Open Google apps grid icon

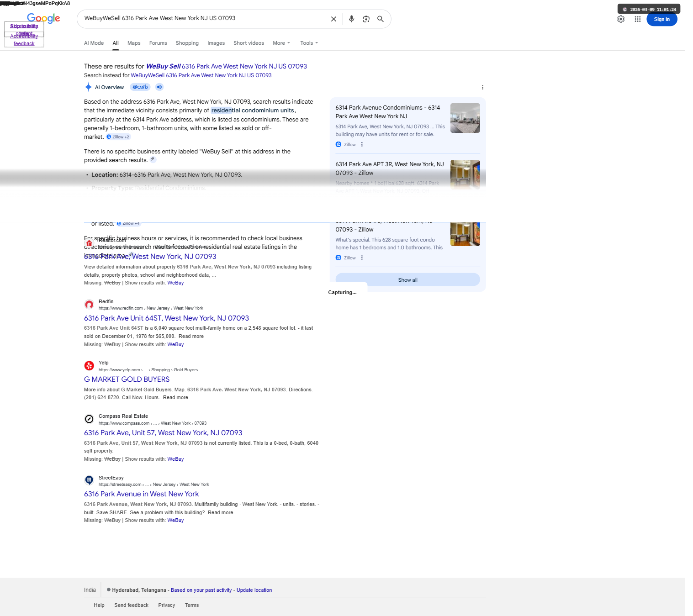coord(637,19)
